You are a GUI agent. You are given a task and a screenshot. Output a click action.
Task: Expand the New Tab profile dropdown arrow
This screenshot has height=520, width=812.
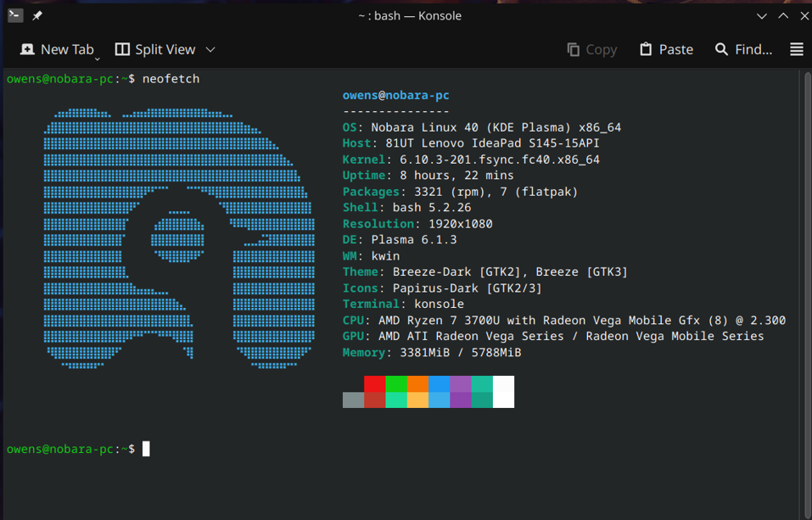coord(98,59)
